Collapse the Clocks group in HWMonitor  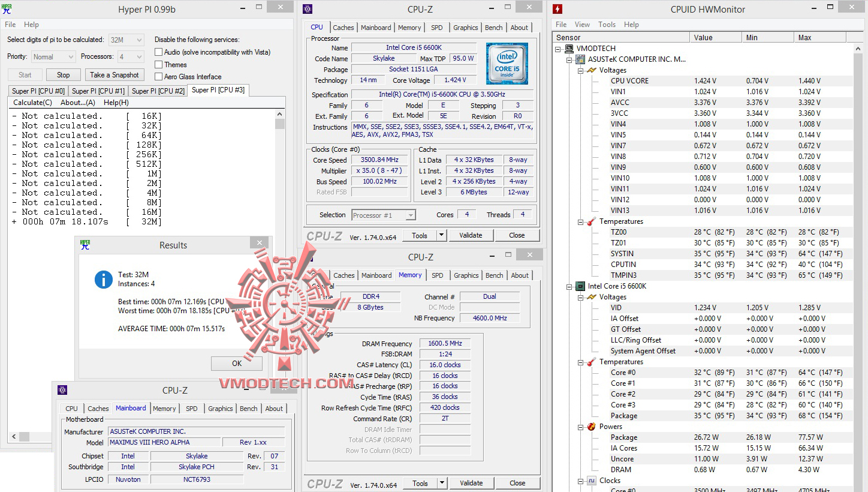point(580,481)
